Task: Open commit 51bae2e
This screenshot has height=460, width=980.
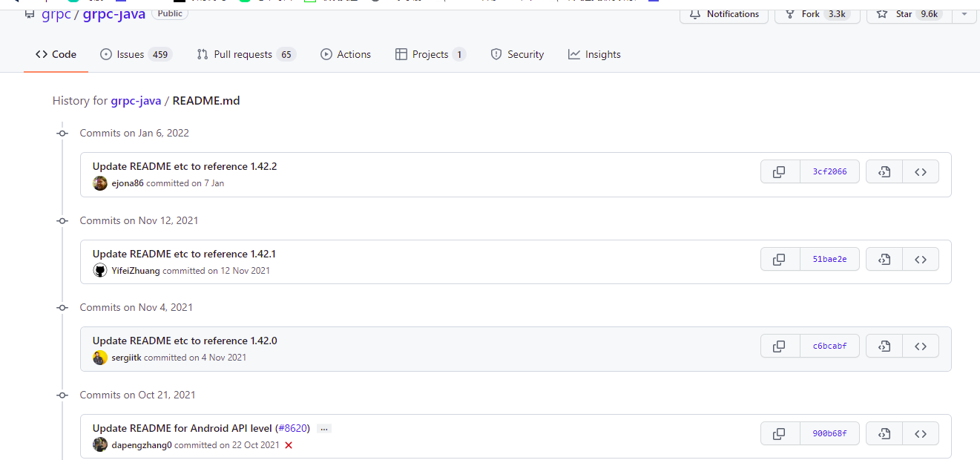Action: click(829, 260)
